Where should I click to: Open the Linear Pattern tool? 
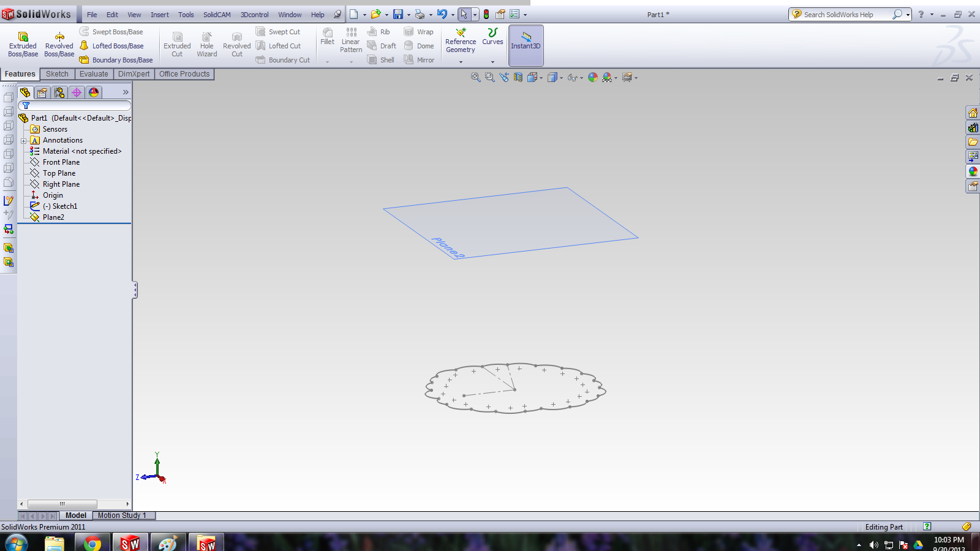coord(351,40)
